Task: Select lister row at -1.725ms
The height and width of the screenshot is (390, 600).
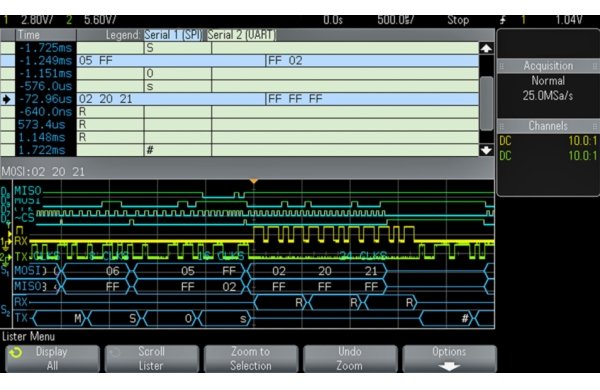Action: tap(240, 48)
